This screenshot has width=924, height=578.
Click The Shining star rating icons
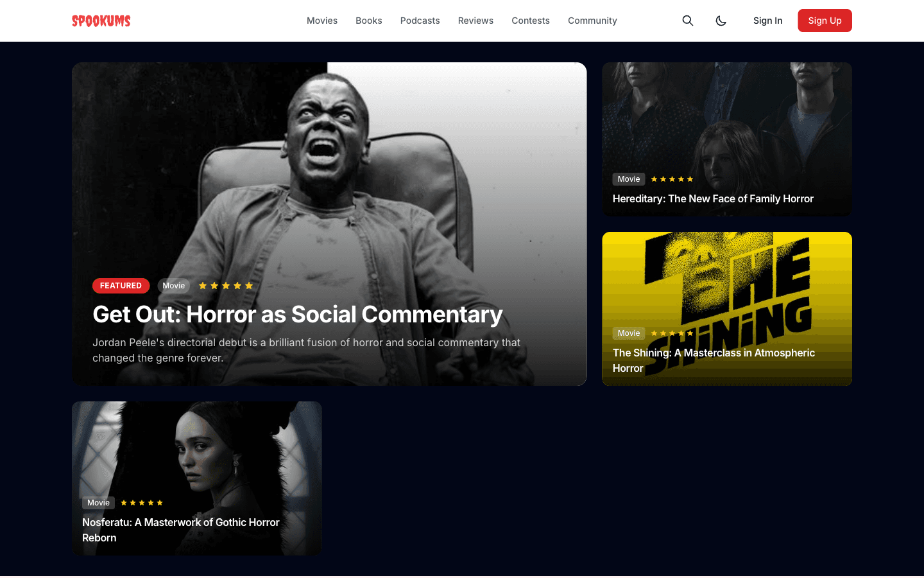[672, 333]
